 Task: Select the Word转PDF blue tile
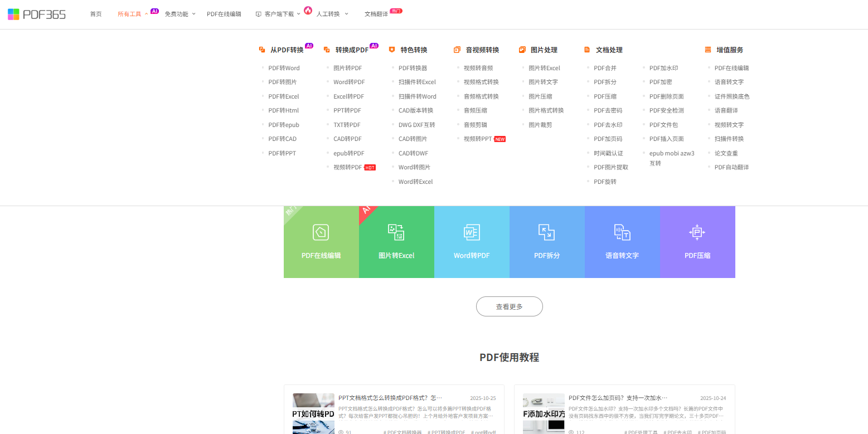[472, 242]
